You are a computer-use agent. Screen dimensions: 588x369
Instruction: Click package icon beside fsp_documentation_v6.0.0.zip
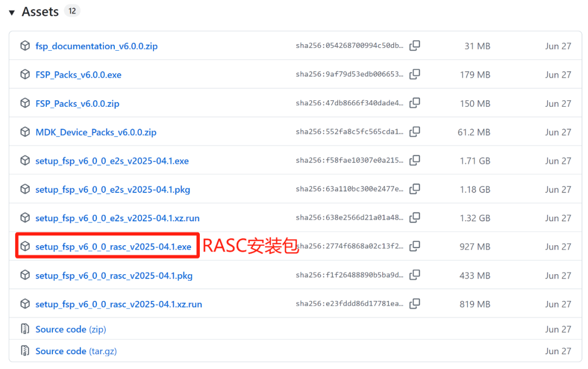25,46
